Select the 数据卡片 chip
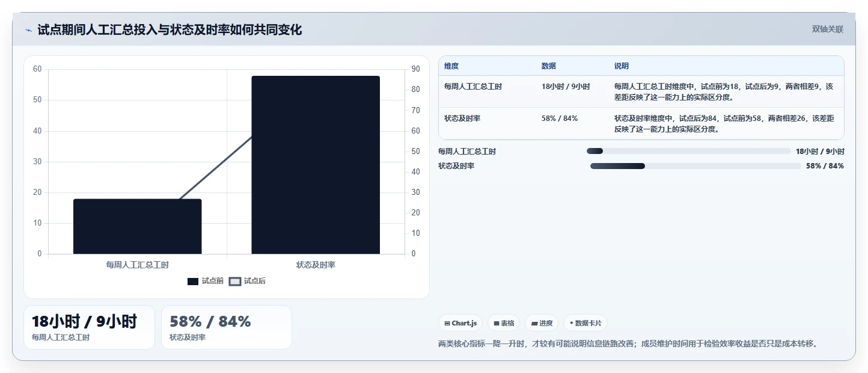Image resolution: width=868 pixels, height=373 pixels. pos(585,323)
